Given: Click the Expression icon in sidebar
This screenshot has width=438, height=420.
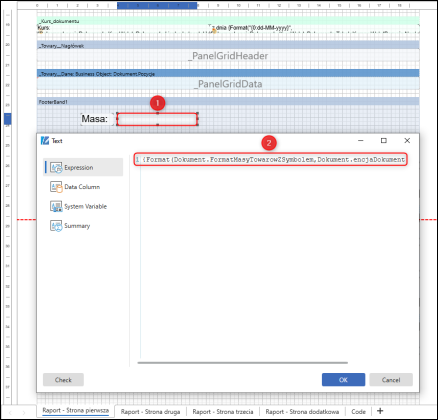Looking at the screenshot, I should [56, 167].
